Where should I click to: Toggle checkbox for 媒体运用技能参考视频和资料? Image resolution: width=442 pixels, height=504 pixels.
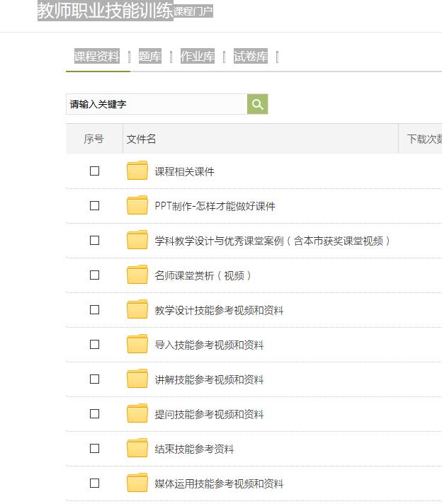94,483
